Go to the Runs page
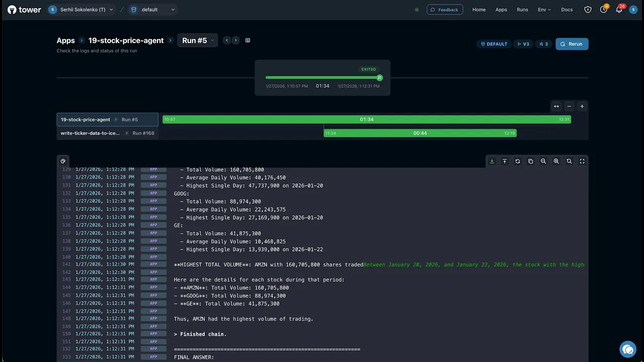The image size is (644, 362). click(x=522, y=10)
